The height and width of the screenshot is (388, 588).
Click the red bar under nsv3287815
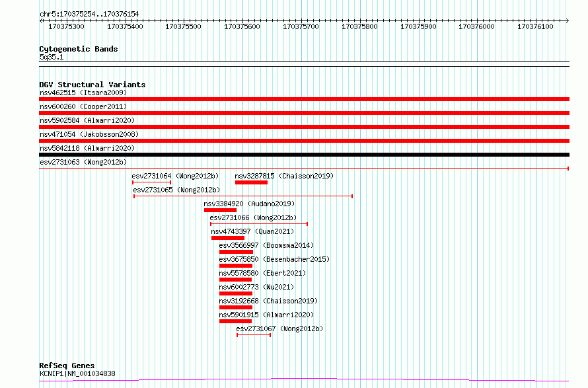[x=251, y=182]
